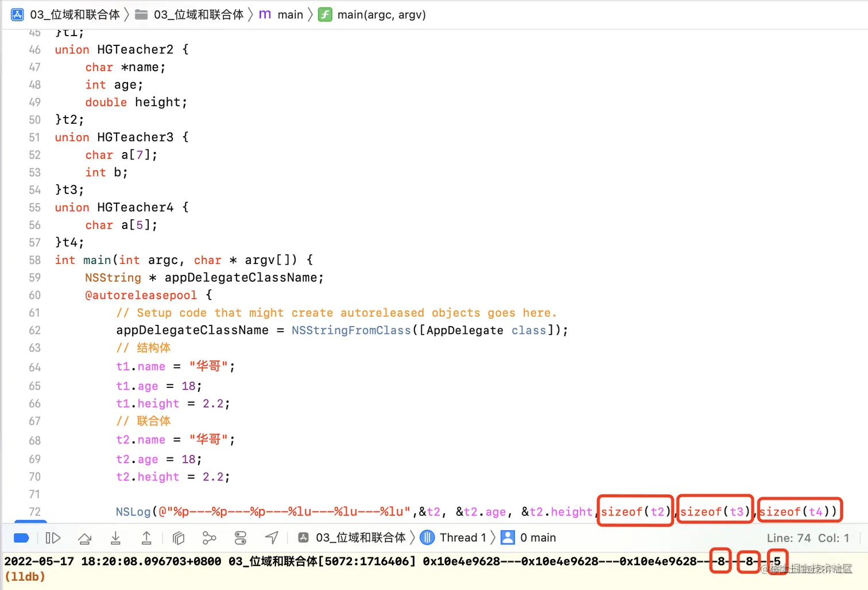
Task: Click the line 't2.name = "华哥";'
Action: [x=176, y=440]
